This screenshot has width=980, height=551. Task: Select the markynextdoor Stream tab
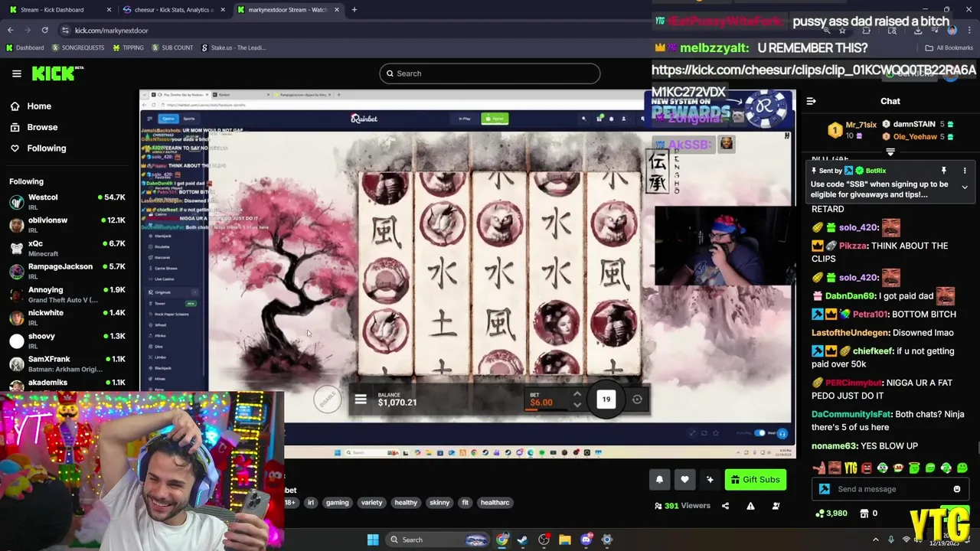click(x=288, y=10)
